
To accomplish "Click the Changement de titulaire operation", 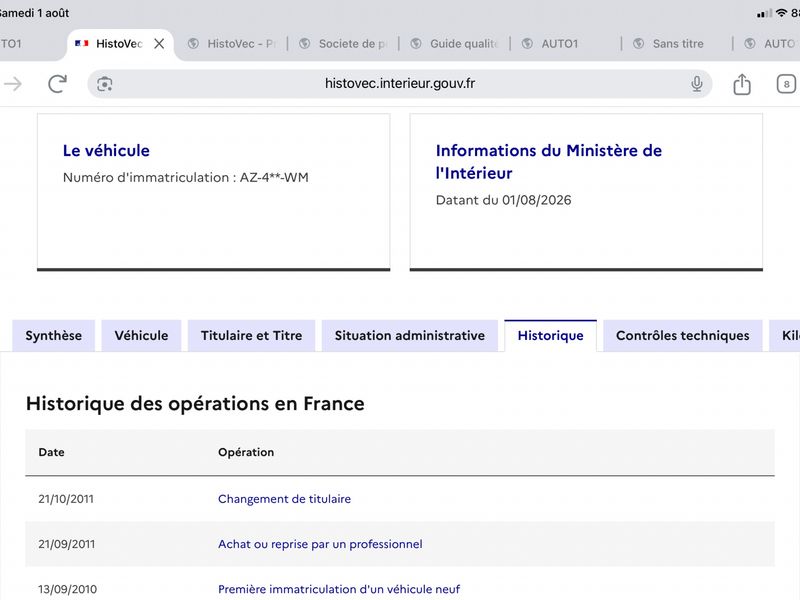I will pos(284,499).
